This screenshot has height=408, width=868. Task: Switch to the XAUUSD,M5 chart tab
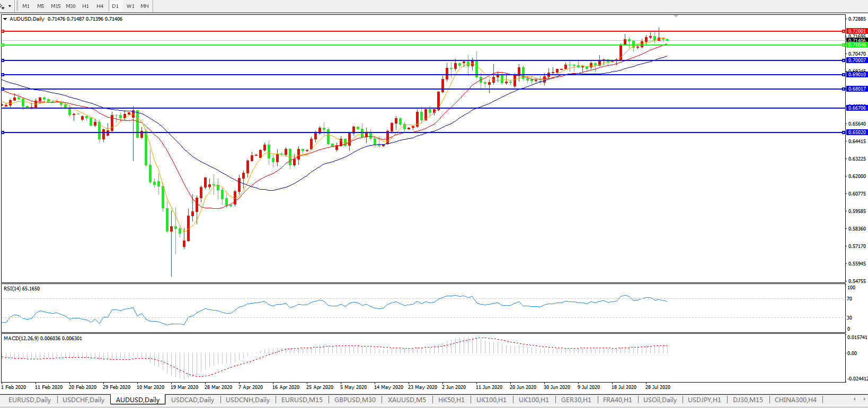[406, 400]
